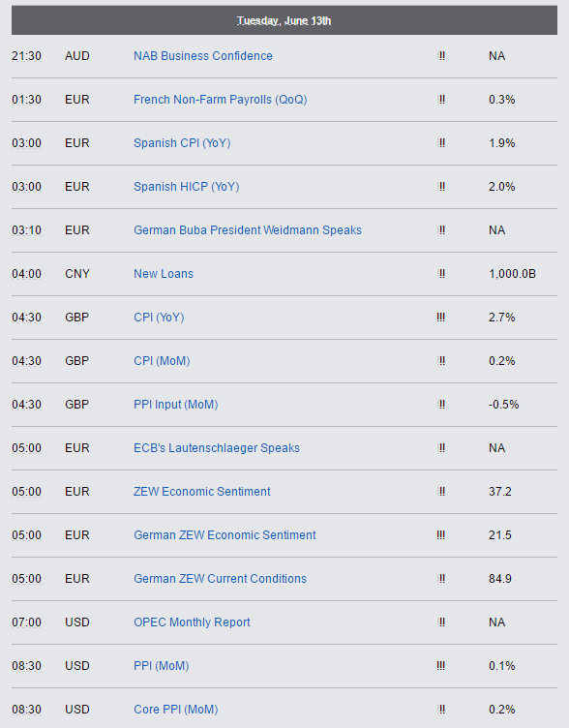Click the 21:30 time for NAB Business Confidence
The width and height of the screenshot is (569, 728).
point(26,56)
